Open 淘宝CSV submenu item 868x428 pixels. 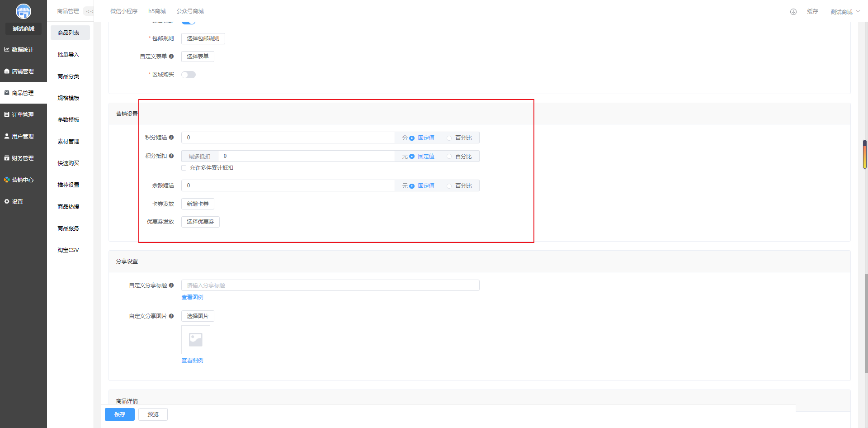[x=70, y=250]
